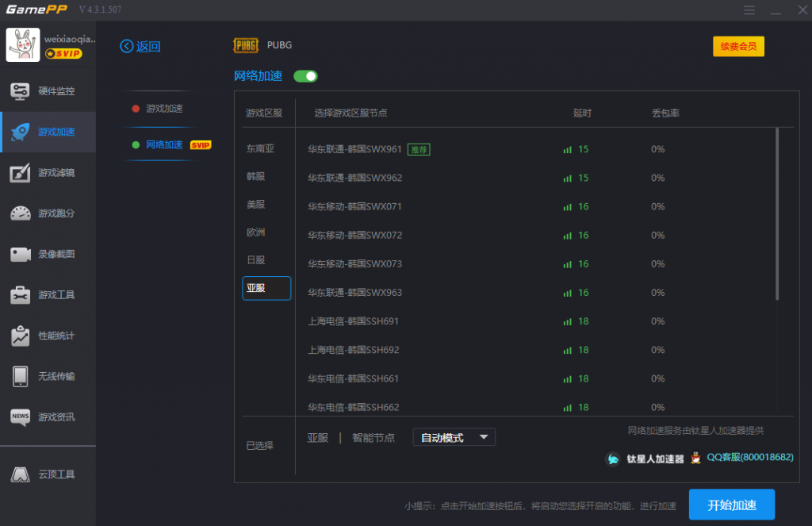
Task: Click signal bars icon for SWX961 node
Action: [568, 149]
